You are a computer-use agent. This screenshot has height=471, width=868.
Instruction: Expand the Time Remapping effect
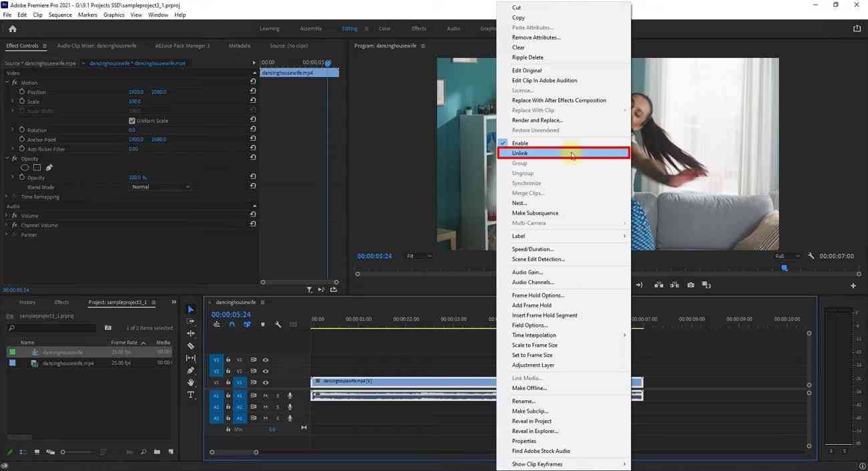[7, 197]
